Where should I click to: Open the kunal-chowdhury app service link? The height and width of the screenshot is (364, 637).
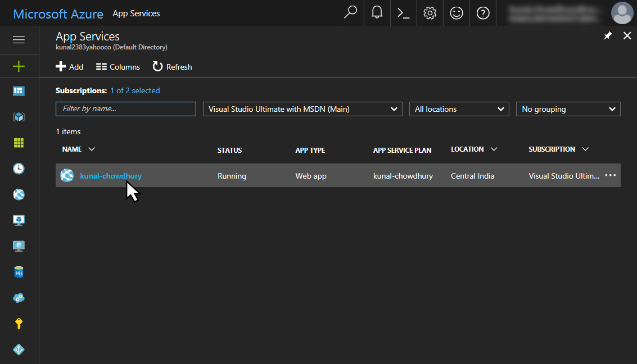pyautogui.click(x=111, y=176)
